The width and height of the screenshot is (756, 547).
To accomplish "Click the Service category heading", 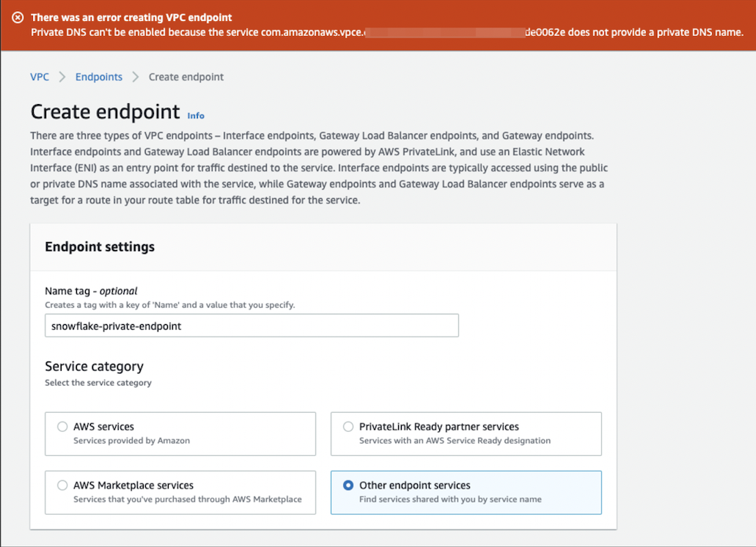I will 94,366.
